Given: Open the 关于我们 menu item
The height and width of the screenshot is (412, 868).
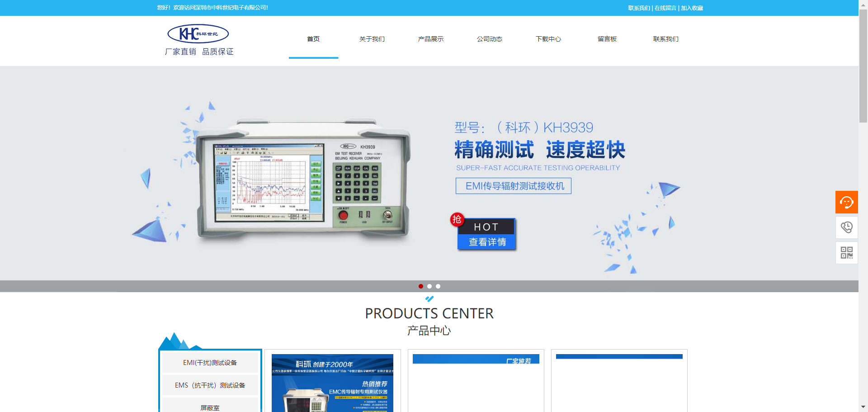Looking at the screenshot, I should [x=372, y=39].
